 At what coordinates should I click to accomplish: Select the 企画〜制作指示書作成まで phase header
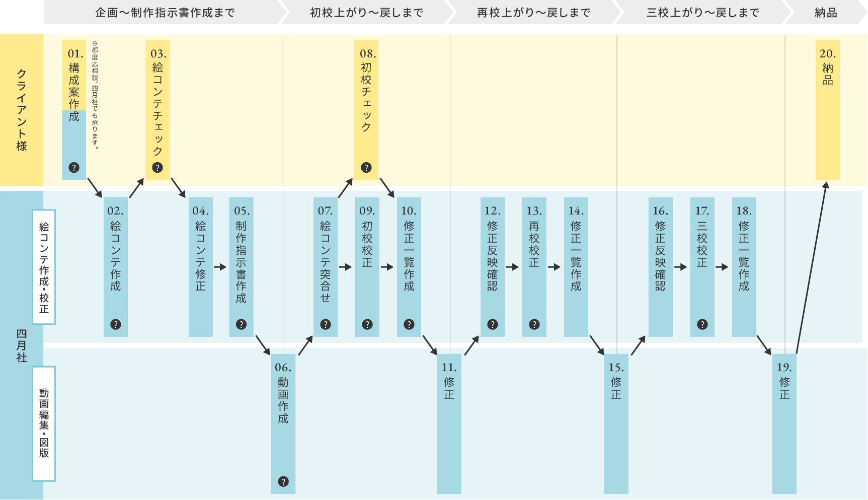point(165,13)
